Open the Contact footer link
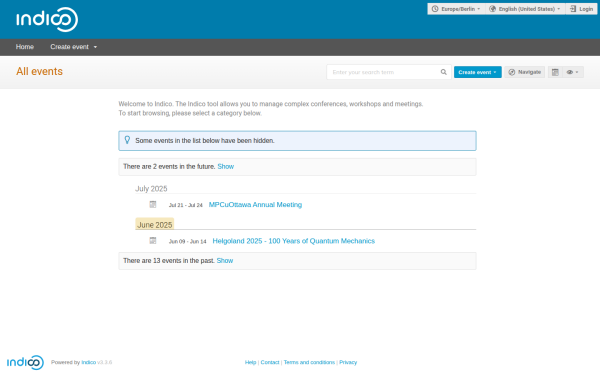The image size is (600, 375). (270, 362)
